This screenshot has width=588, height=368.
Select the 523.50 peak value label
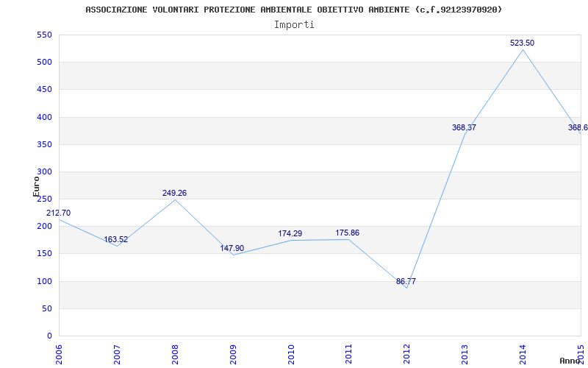pyautogui.click(x=522, y=43)
